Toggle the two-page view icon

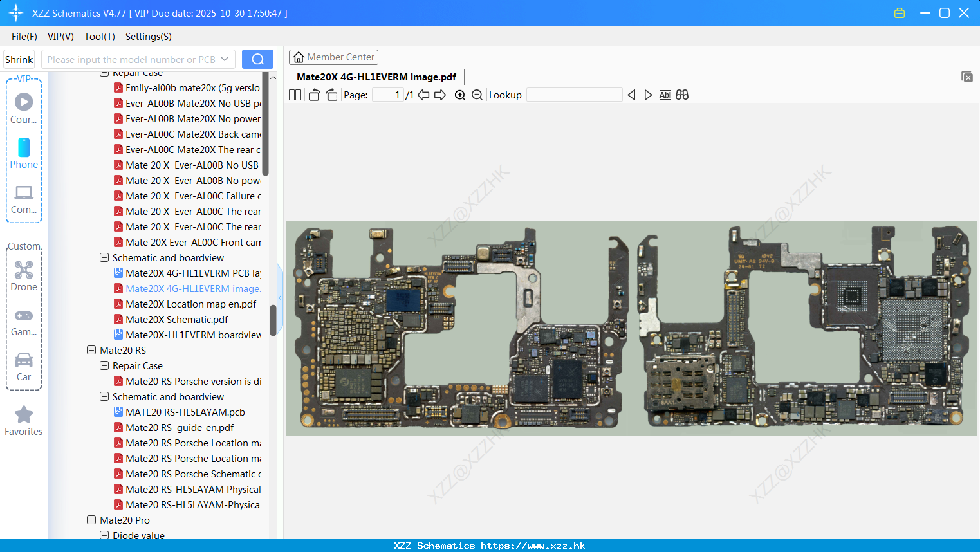295,95
